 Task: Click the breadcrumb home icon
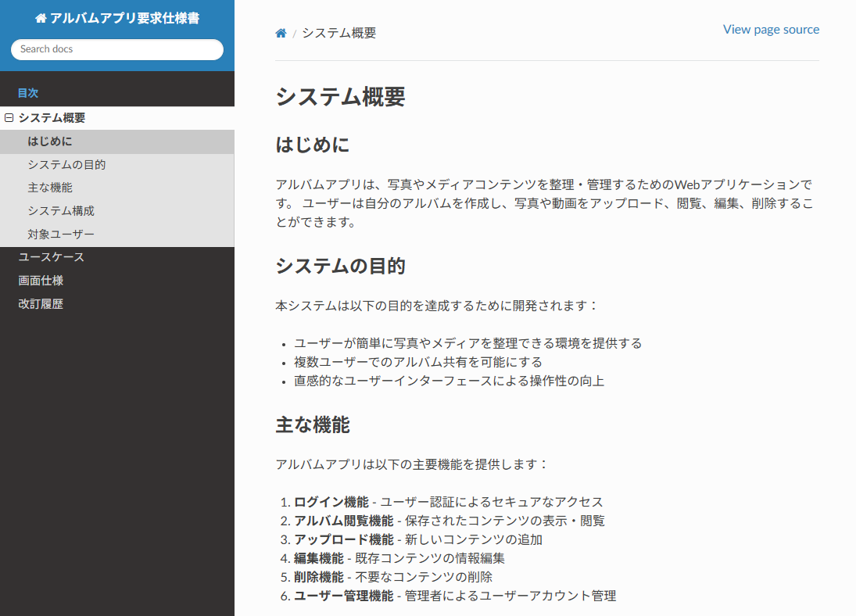pos(281,33)
